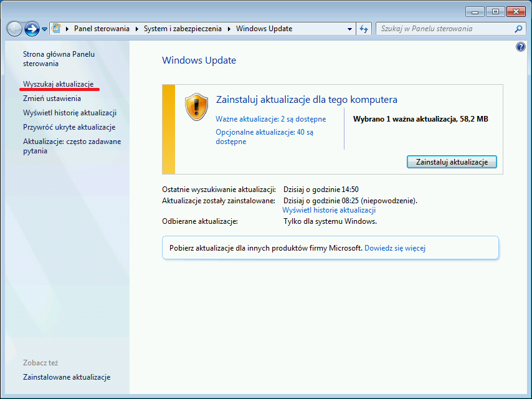The image size is (532, 399).
Task: Minimize the Windows Update window
Action: (475, 12)
